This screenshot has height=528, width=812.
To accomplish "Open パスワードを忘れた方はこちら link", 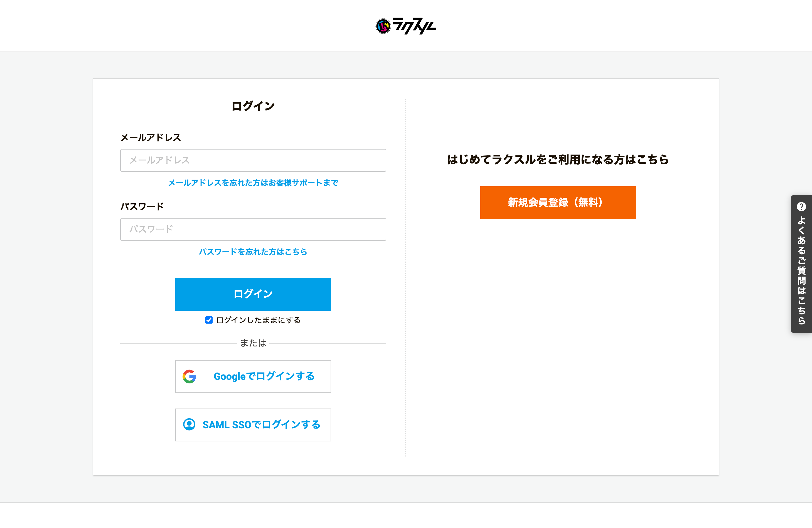I will tap(253, 252).
